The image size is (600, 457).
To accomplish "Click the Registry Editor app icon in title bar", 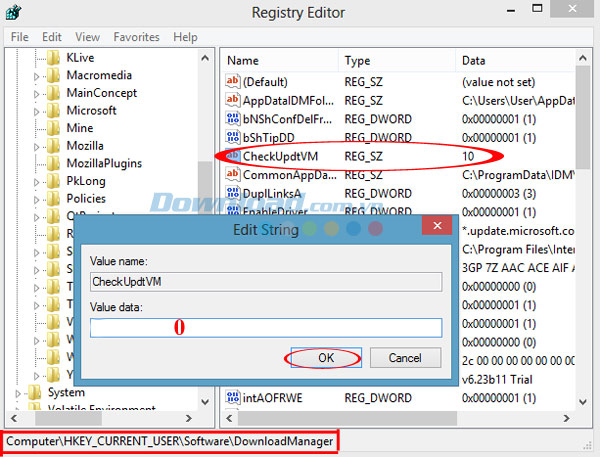I will pos(13,12).
